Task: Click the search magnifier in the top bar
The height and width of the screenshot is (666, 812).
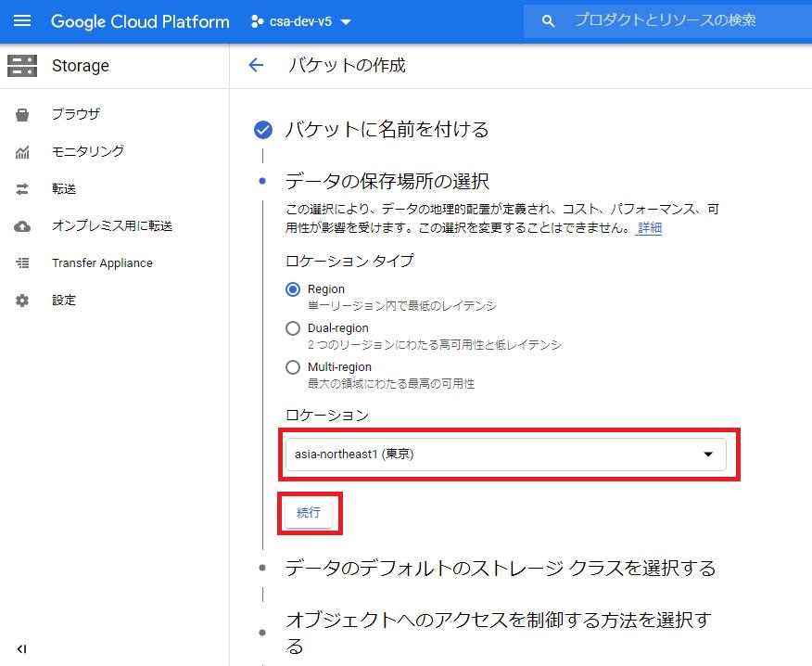Action: (547, 19)
